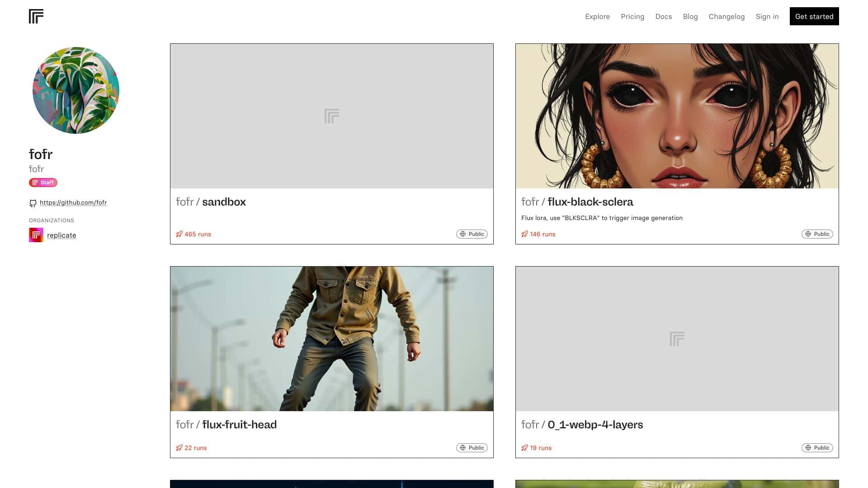Open the github.com/fofr profile link
The image size is (868, 488).
point(73,202)
